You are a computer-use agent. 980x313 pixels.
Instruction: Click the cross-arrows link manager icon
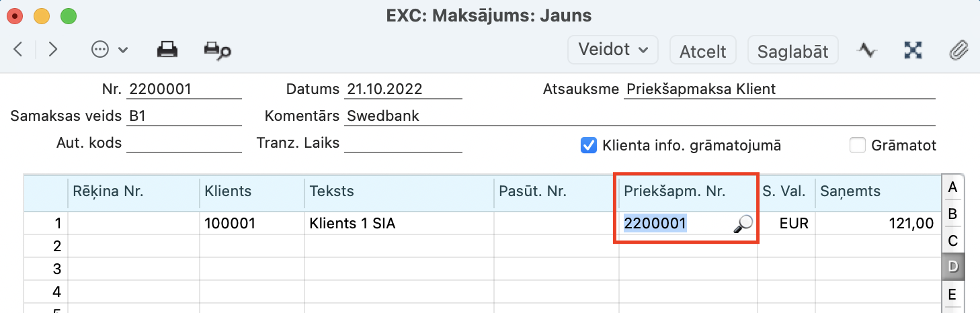[912, 50]
